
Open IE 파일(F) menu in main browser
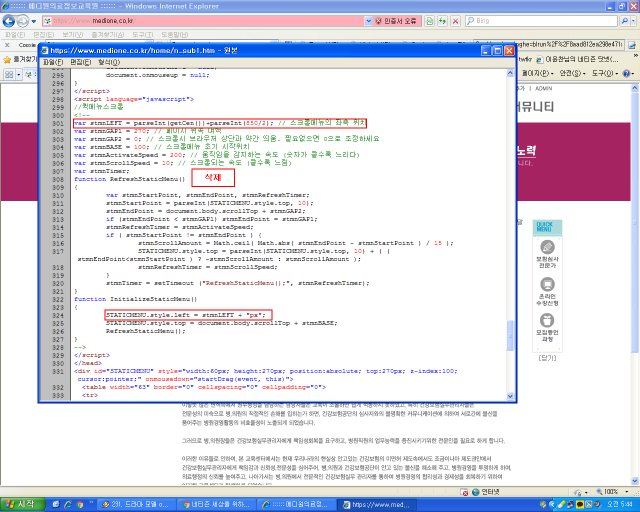coord(15,35)
